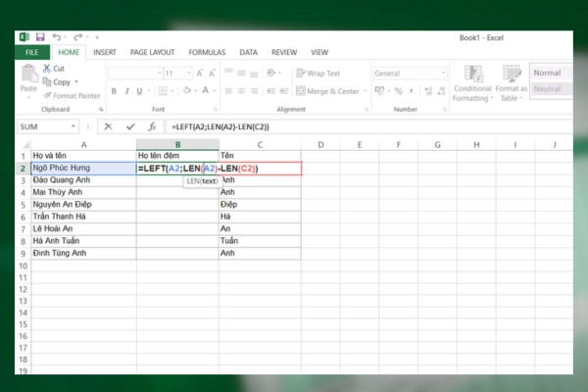Click Decrease Indent icon
The height and width of the screenshot is (392, 588).
tap(271, 91)
